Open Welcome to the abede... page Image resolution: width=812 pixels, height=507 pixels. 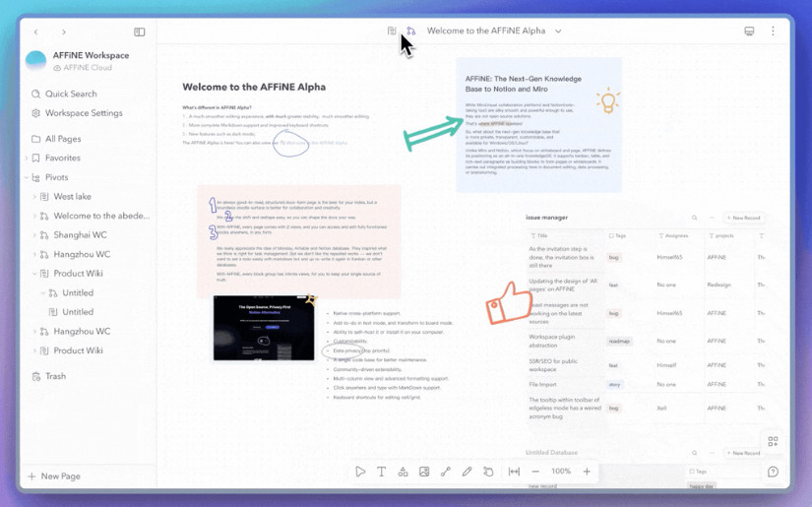101,216
